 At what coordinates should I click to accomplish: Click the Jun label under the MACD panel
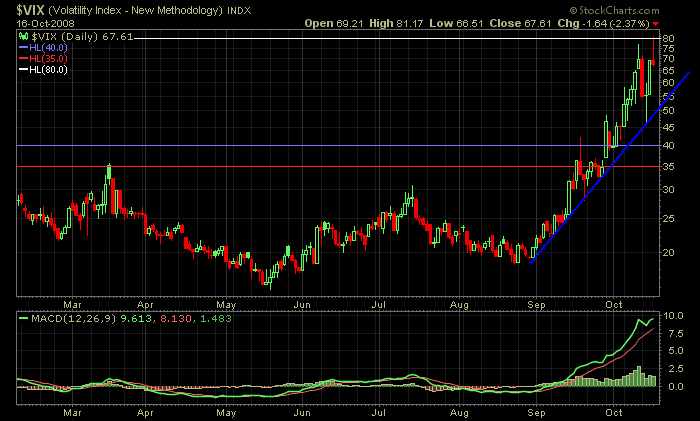point(302,413)
